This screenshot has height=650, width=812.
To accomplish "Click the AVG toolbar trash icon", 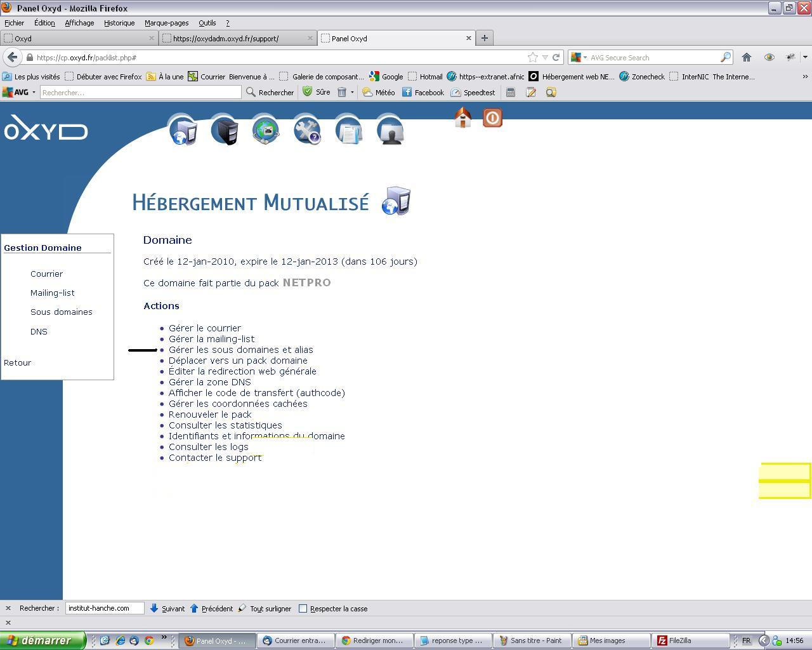I will pos(341,92).
